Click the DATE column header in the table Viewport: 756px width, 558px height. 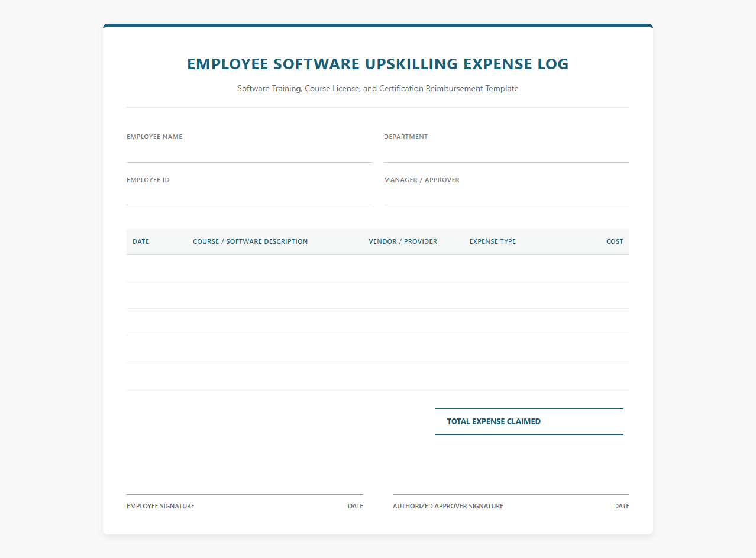[141, 241]
